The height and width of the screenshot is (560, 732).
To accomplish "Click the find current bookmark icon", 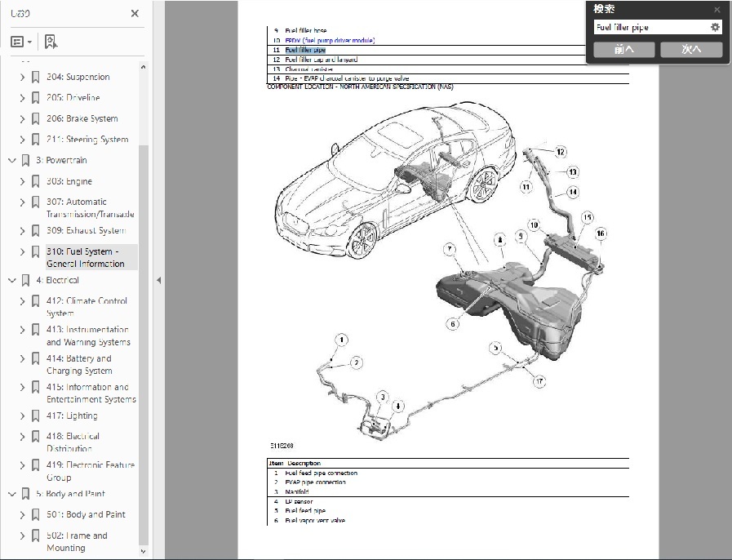I will pyautogui.click(x=51, y=42).
